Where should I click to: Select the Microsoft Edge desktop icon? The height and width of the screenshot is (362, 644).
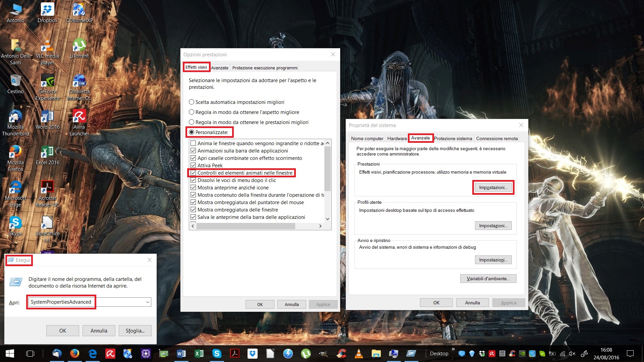(15, 194)
